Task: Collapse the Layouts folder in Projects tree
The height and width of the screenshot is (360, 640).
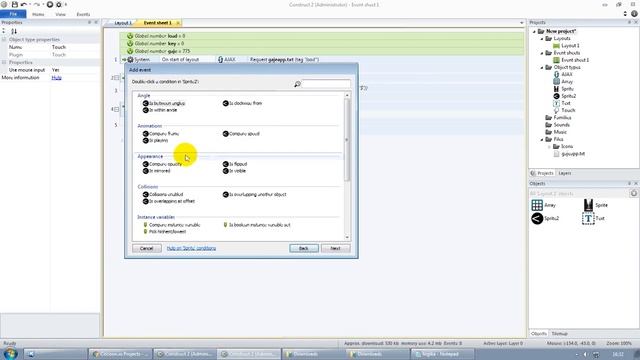Action: (542, 39)
